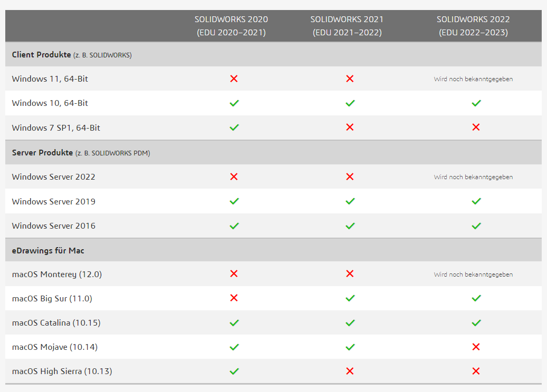The height and width of the screenshot is (392, 547).
Task: Click the green checkmark for Windows 10 under SOLIDWORKS 2021
Action: click(x=350, y=103)
